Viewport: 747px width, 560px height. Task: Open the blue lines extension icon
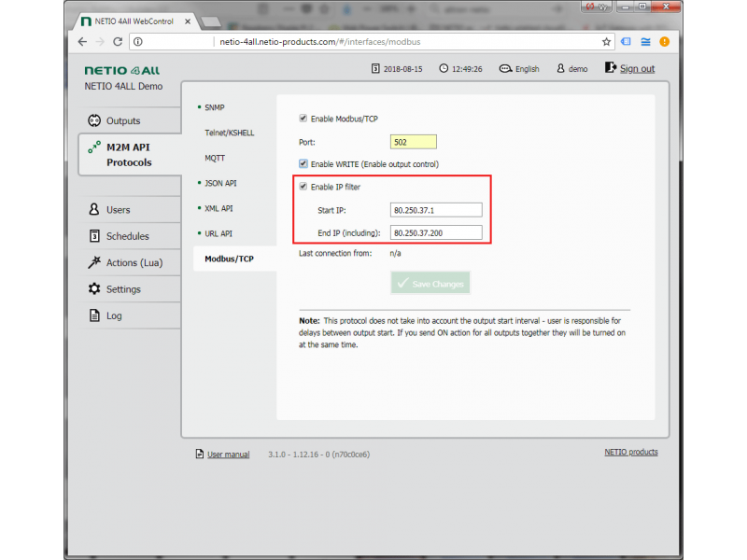645,42
